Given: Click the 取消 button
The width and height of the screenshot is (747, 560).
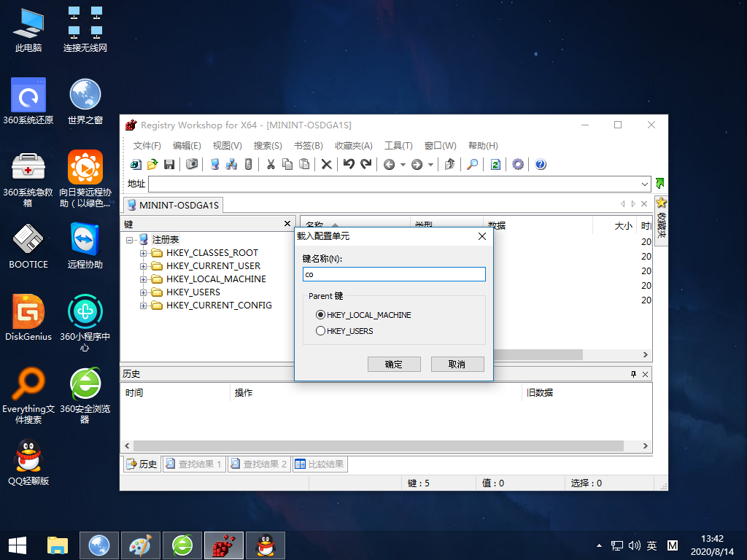Looking at the screenshot, I should (457, 365).
